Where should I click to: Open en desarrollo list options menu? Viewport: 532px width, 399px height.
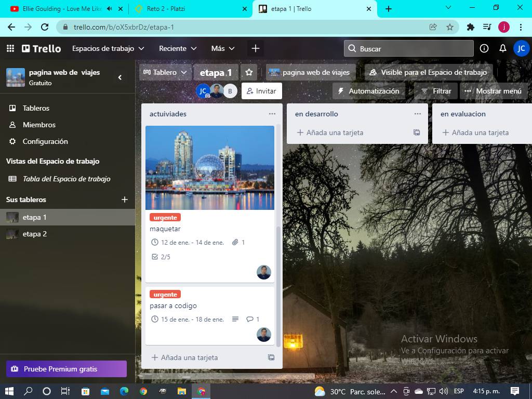(x=418, y=114)
